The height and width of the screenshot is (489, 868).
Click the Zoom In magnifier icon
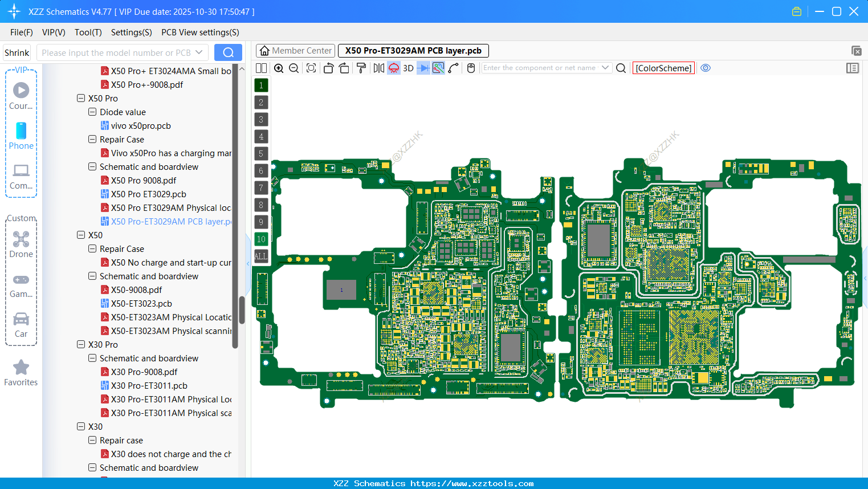click(279, 68)
